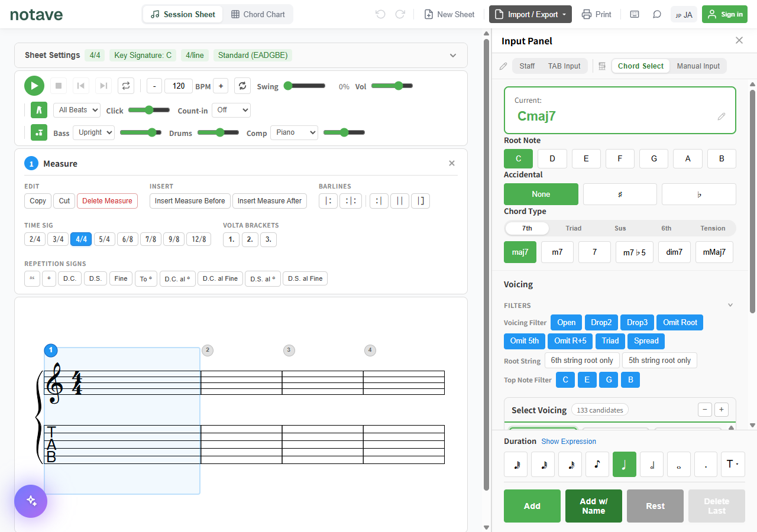Select the flat accidental
Viewport: 757px width, 532px height.
click(x=699, y=194)
